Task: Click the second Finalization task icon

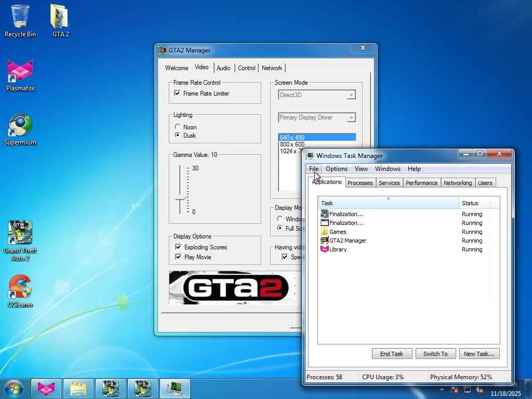Action: 324,222
